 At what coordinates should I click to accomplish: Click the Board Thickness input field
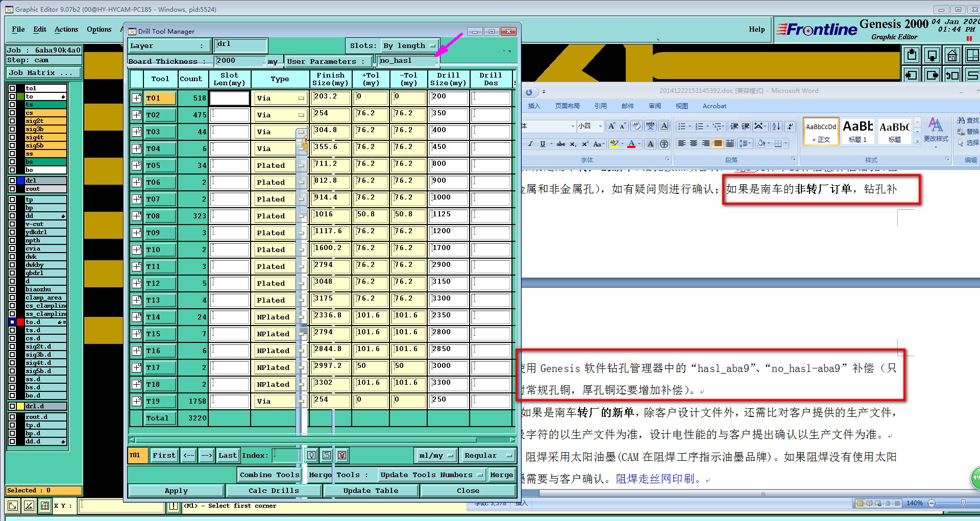pyautogui.click(x=239, y=61)
